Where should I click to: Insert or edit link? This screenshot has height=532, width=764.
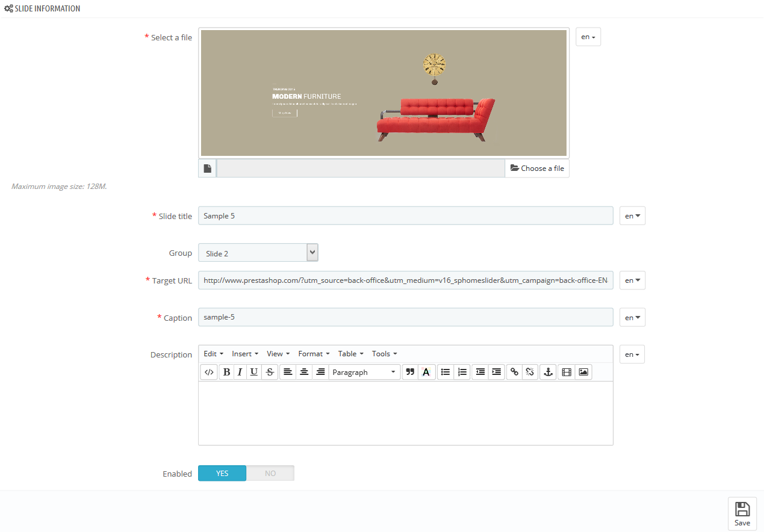514,372
